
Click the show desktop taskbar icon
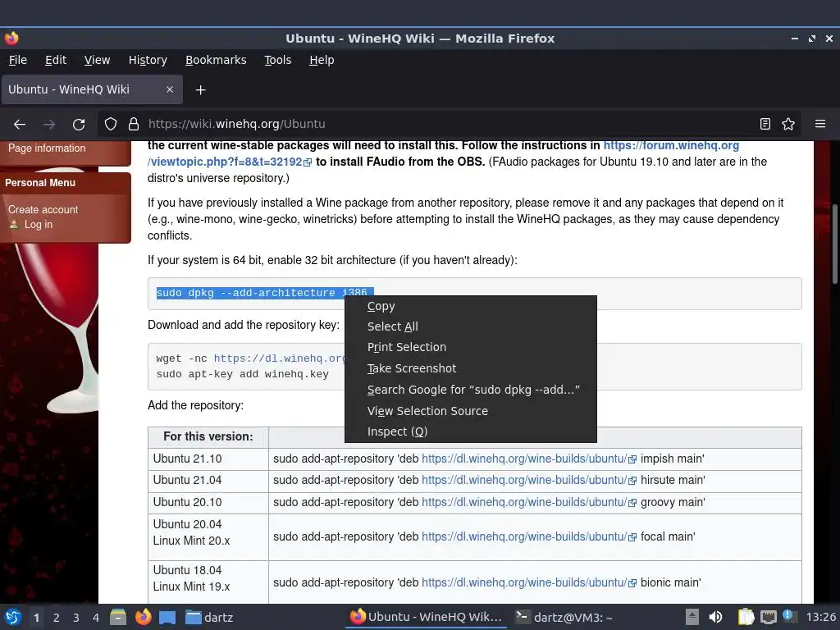point(167,617)
